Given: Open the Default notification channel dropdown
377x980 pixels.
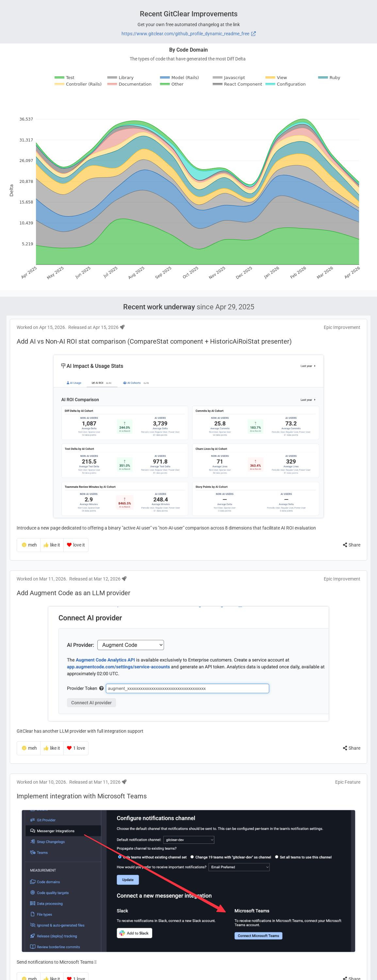Looking at the screenshot, I should click(x=189, y=839).
